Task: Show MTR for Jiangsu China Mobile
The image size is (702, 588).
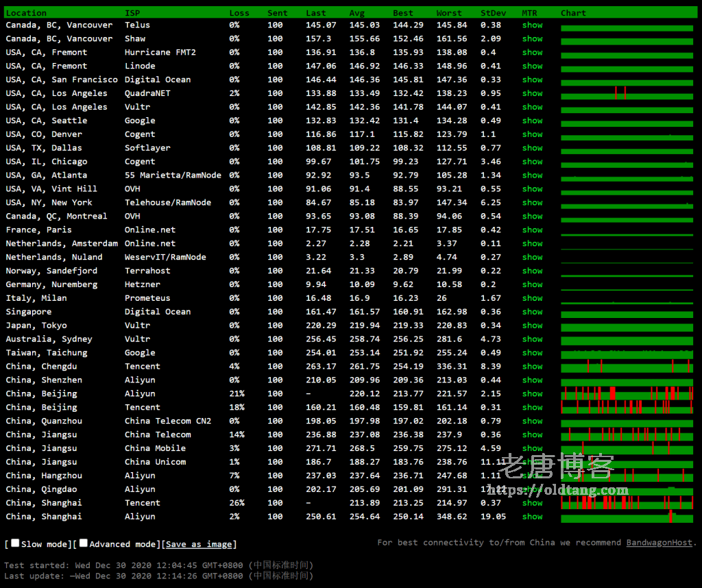Action: point(532,448)
